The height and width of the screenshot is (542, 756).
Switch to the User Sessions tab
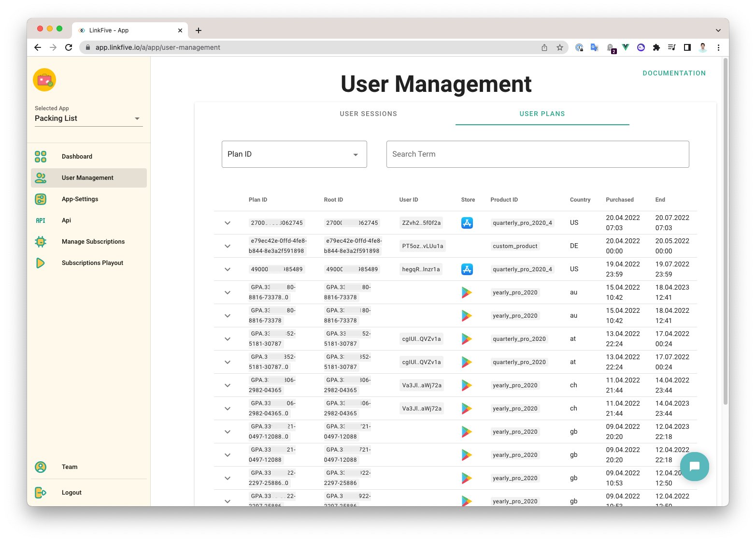pyautogui.click(x=369, y=114)
